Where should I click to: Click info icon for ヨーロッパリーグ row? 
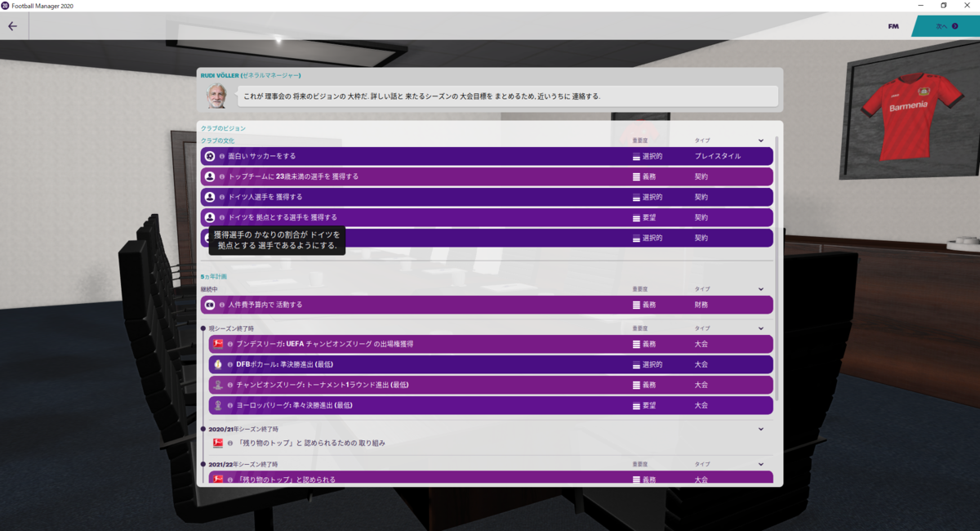coord(230,405)
